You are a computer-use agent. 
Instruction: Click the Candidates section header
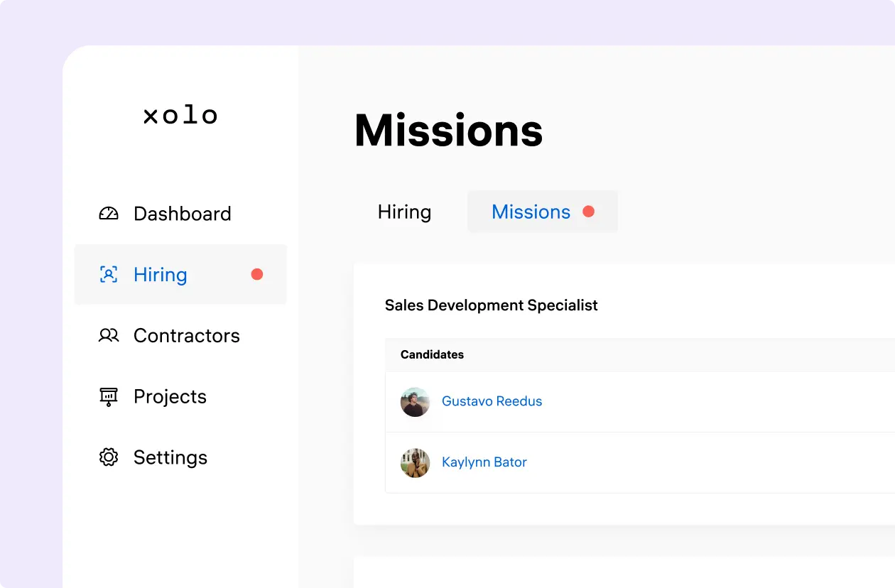point(431,354)
